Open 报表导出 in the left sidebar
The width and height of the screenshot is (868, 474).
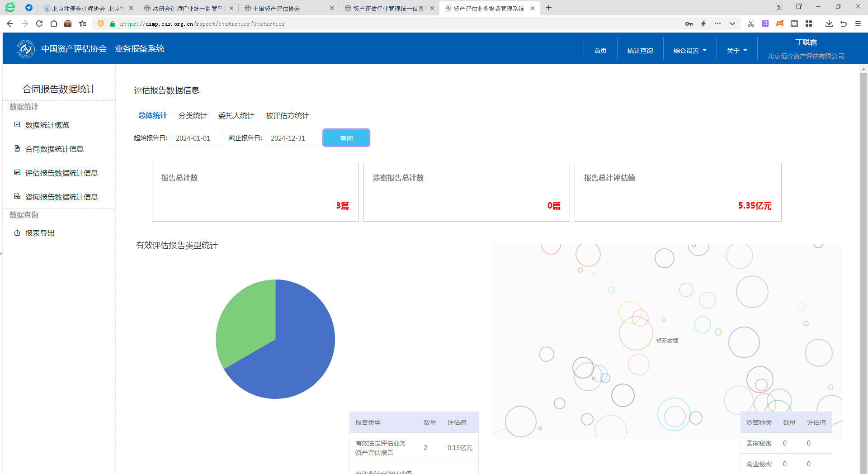click(x=40, y=233)
